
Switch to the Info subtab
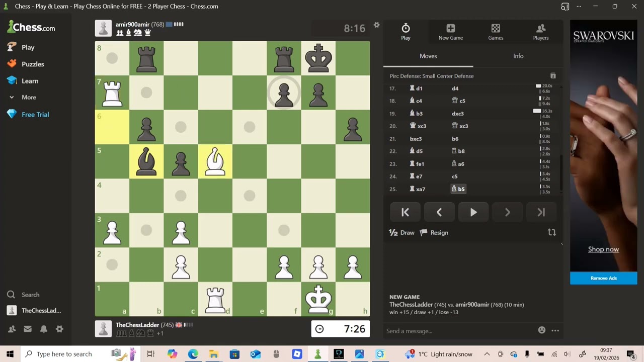pyautogui.click(x=518, y=56)
